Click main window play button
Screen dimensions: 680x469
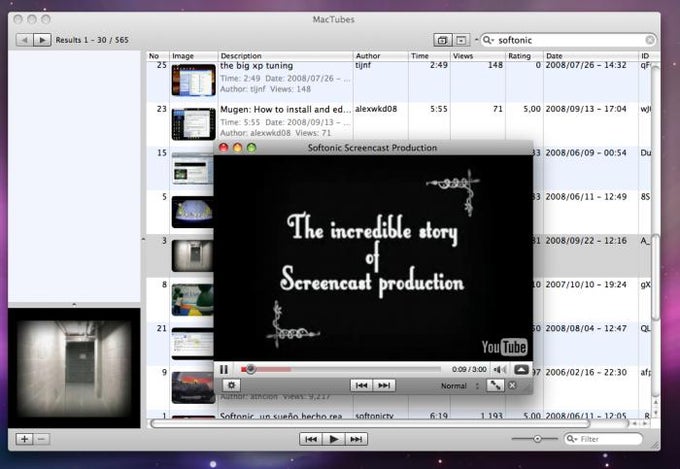pos(334,439)
